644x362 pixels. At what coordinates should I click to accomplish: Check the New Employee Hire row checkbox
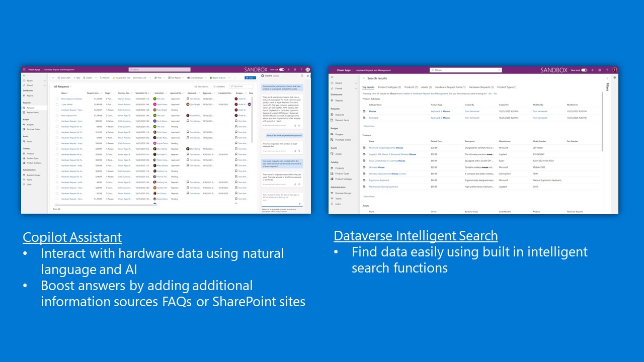[x=57, y=116]
